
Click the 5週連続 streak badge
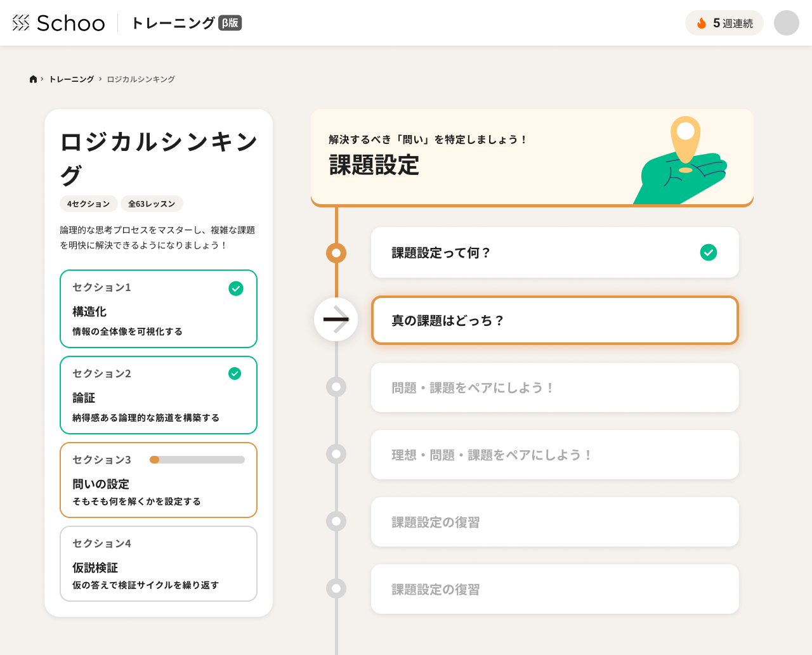(724, 23)
